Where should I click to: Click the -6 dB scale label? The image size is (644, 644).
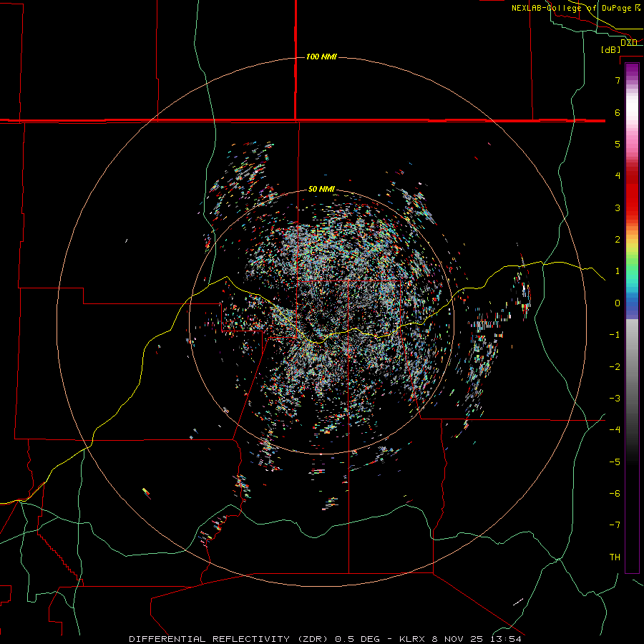[615, 494]
